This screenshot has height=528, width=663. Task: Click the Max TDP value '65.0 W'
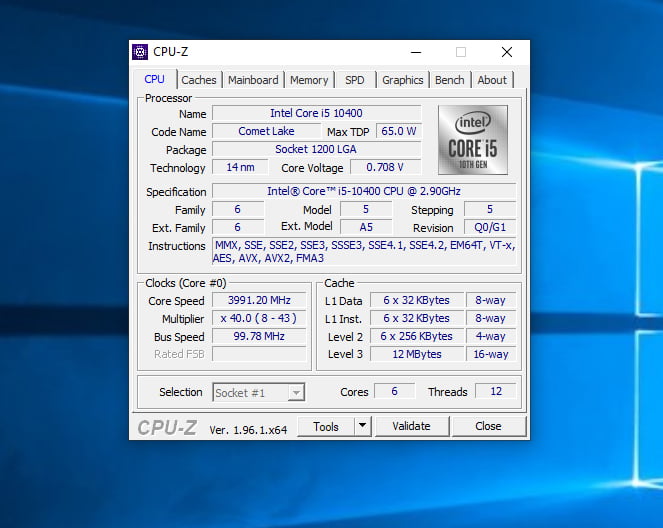(399, 131)
